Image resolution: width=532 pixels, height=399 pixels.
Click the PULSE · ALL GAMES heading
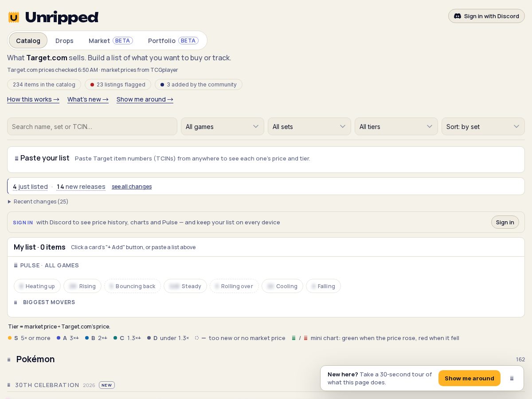coord(46,265)
